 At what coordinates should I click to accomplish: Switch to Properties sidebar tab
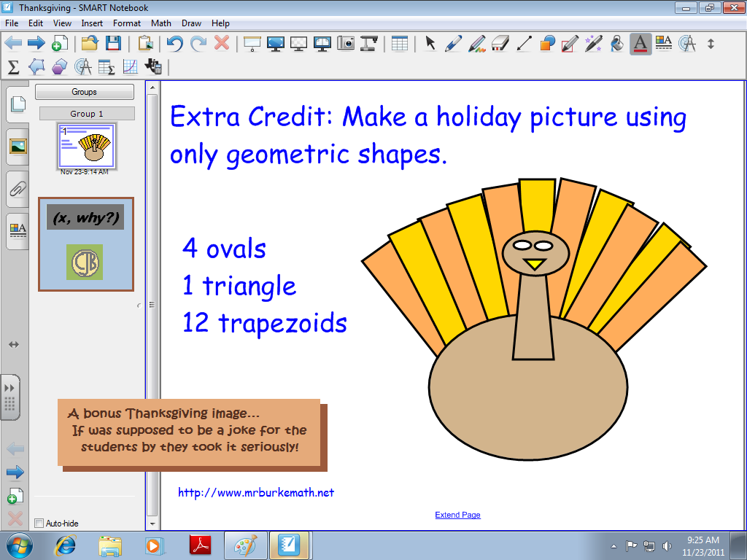[x=18, y=231]
